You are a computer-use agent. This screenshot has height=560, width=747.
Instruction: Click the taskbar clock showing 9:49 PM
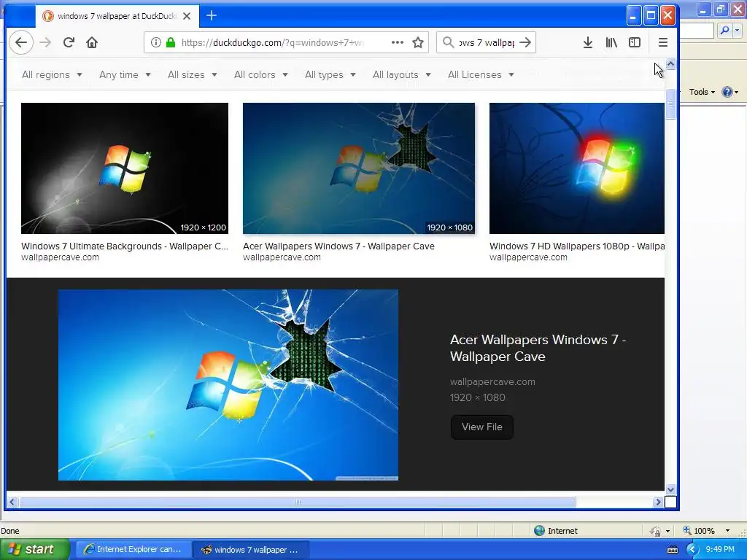click(720, 549)
